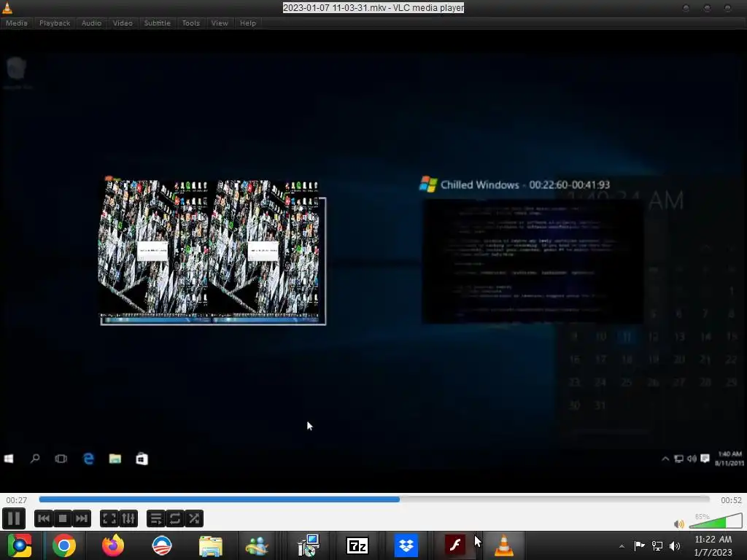Click Windows 10 Start button in video
747x560 pixels.
[9, 459]
